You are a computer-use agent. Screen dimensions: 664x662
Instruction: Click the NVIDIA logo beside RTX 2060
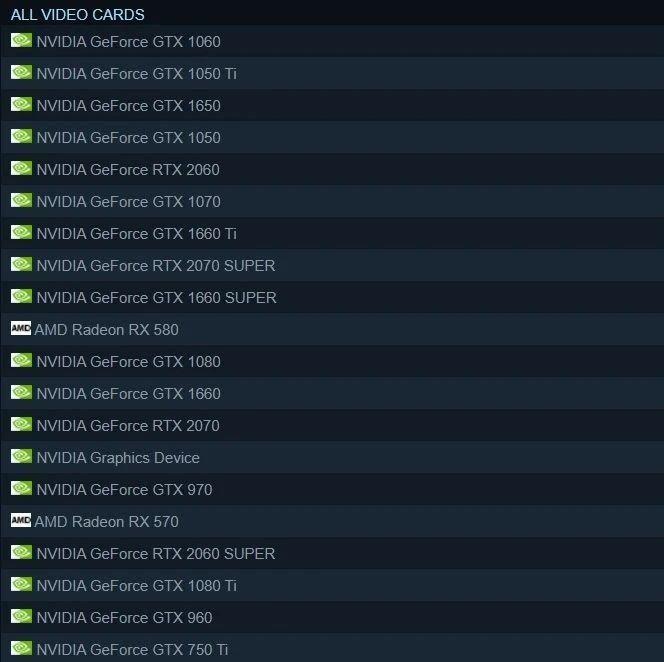21,168
